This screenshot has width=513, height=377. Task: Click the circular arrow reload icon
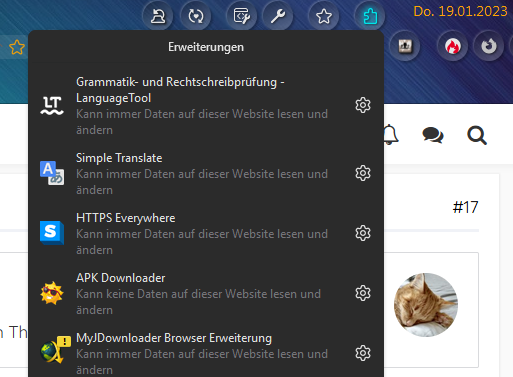(489, 46)
